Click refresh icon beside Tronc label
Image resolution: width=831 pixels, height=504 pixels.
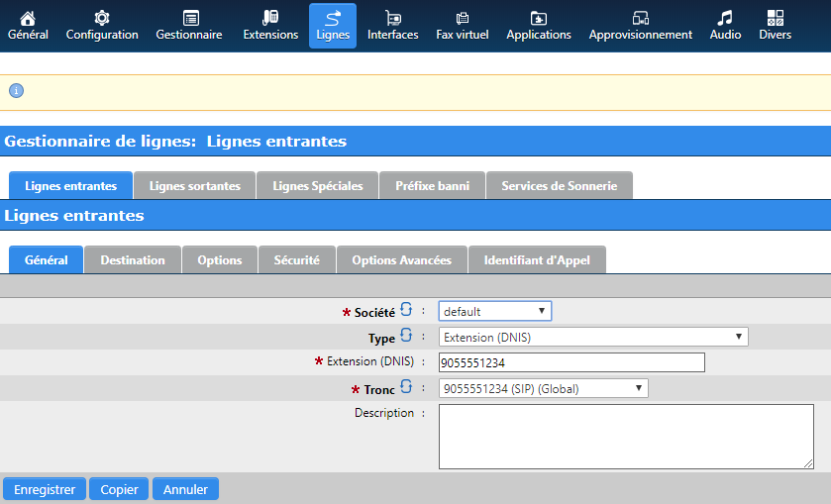pos(406,388)
